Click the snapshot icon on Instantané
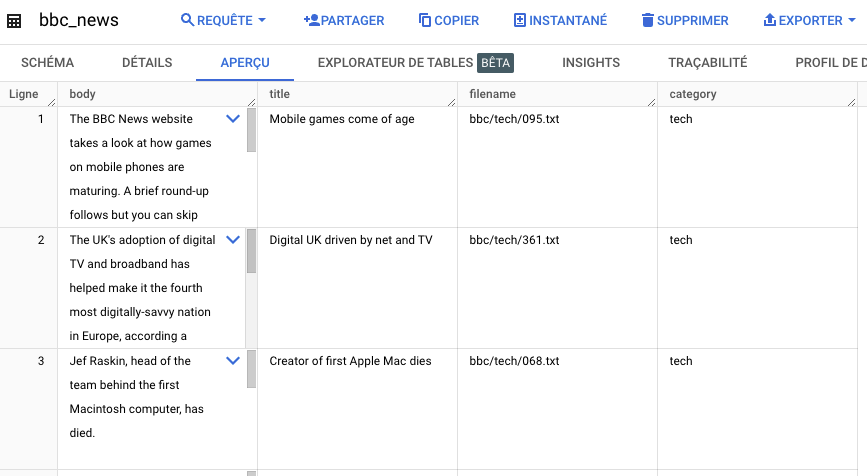The image size is (867, 476). (520, 20)
